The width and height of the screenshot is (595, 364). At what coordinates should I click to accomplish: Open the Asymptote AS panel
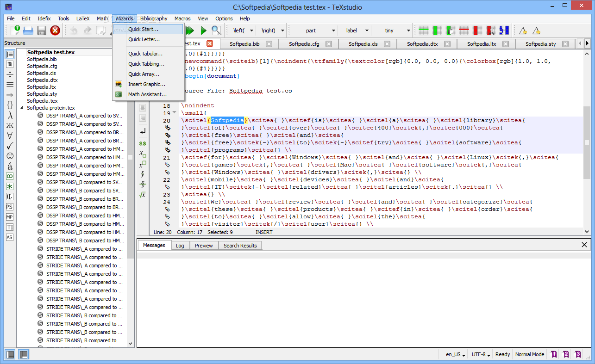pos(10,237)
